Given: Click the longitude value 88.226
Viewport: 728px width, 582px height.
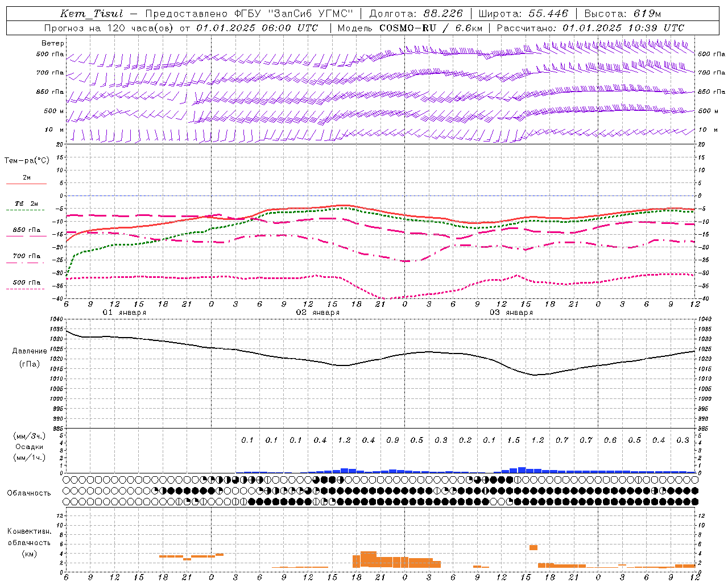Looking at the screenshot, I should 443,14.
